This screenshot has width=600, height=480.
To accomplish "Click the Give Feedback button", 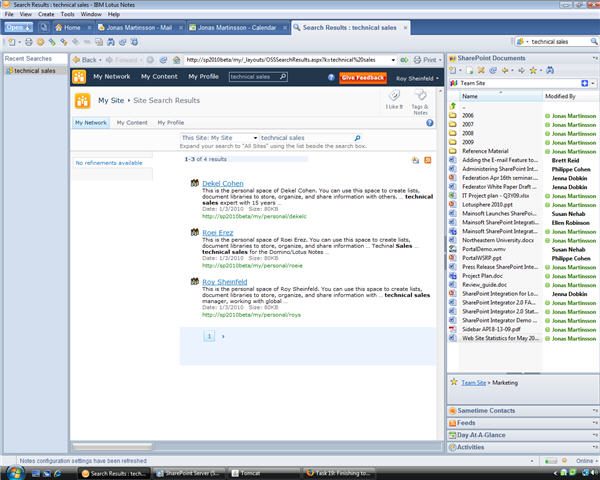I will pyautogui.click(x=363, y=78).
